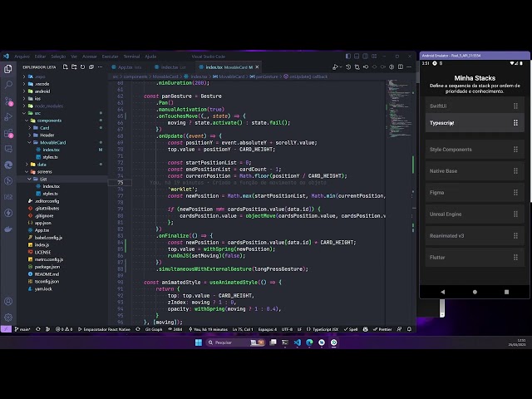Open tsconfig.json in Explorer
Image resolution: width=532 pixels, height=399 pixels.
(x=47, y=281)
